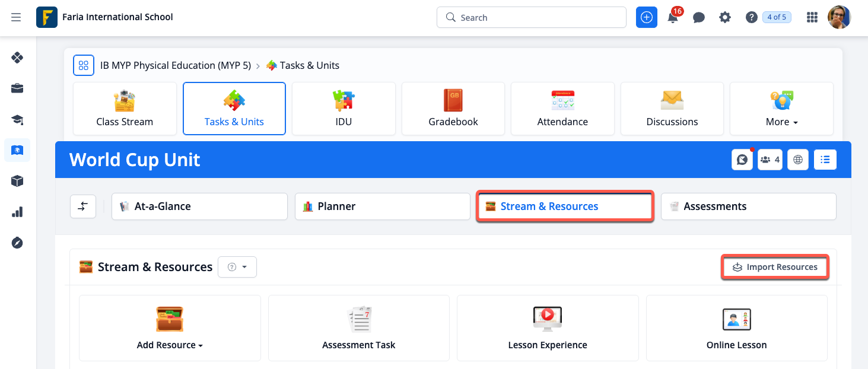868x369 pixels.
Task: Expand the More dropdown tab
Action: pyautogui.click(x=781, y=109)
